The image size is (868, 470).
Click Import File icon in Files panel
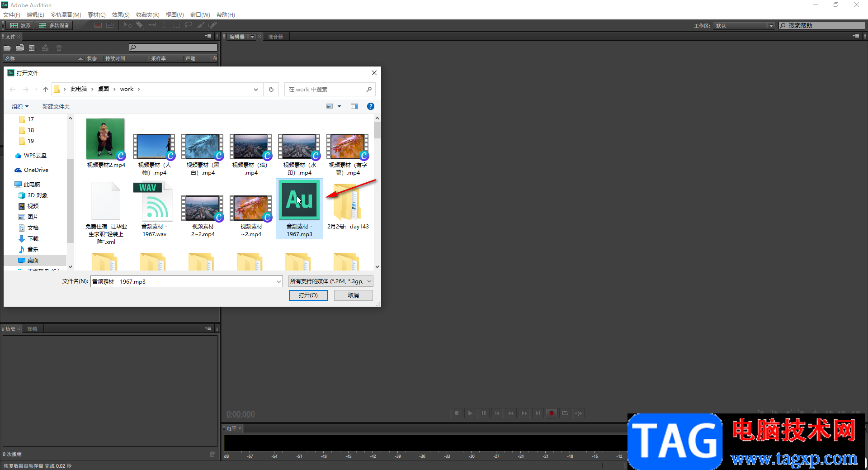[20, 48]
